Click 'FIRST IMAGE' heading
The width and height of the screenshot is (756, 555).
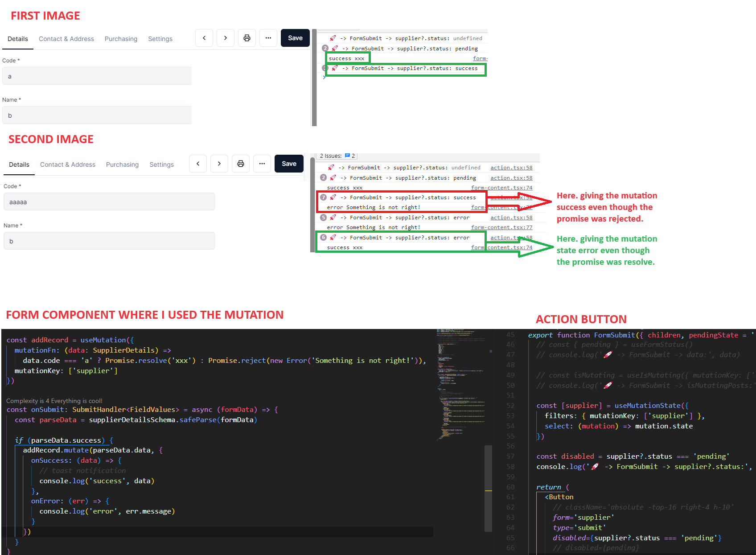[x=45, y=16]
